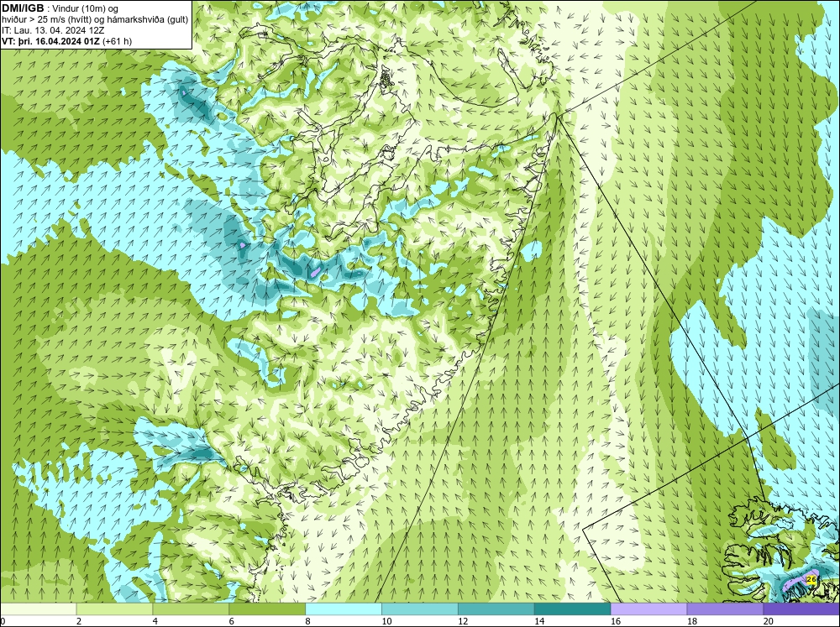The width and height of the screenshot is (840, 627).
Task: Choose the legend swatch between 18 and 20
Action: [725, 609]
